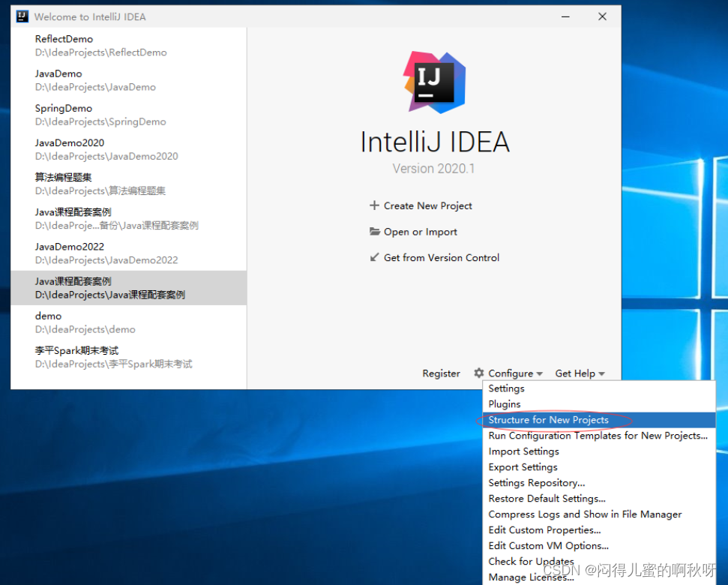The image size is (728, 585).
Task: Choose Settings from the Configure menu
Action: click(x=599, y=388)
